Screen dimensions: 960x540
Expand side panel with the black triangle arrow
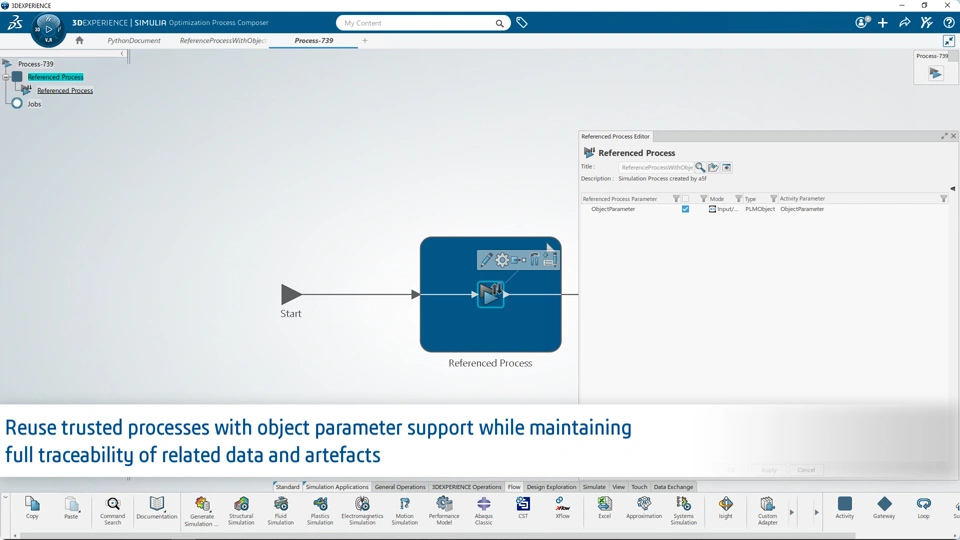pyautogui.click(x=952, y=189)
